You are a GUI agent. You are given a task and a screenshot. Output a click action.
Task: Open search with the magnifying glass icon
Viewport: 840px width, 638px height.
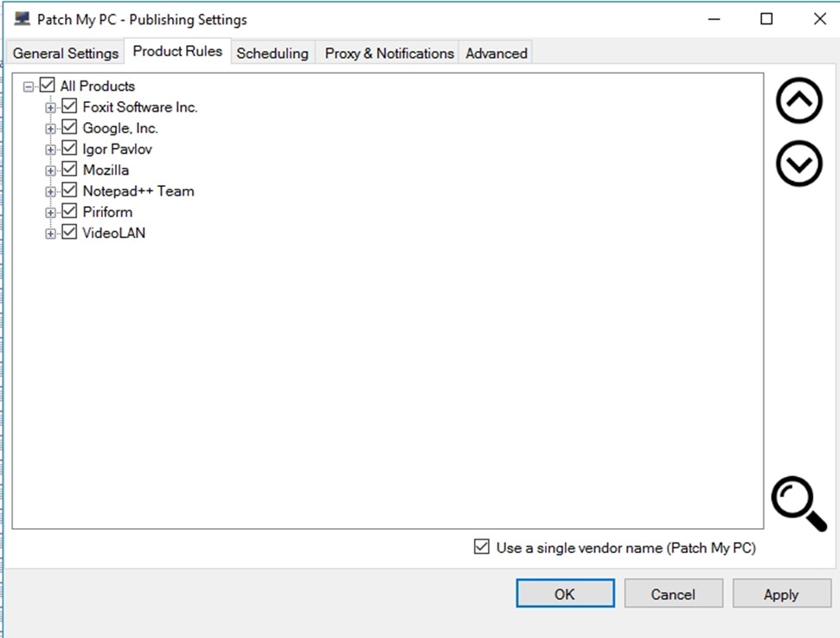tap(798, 504)
